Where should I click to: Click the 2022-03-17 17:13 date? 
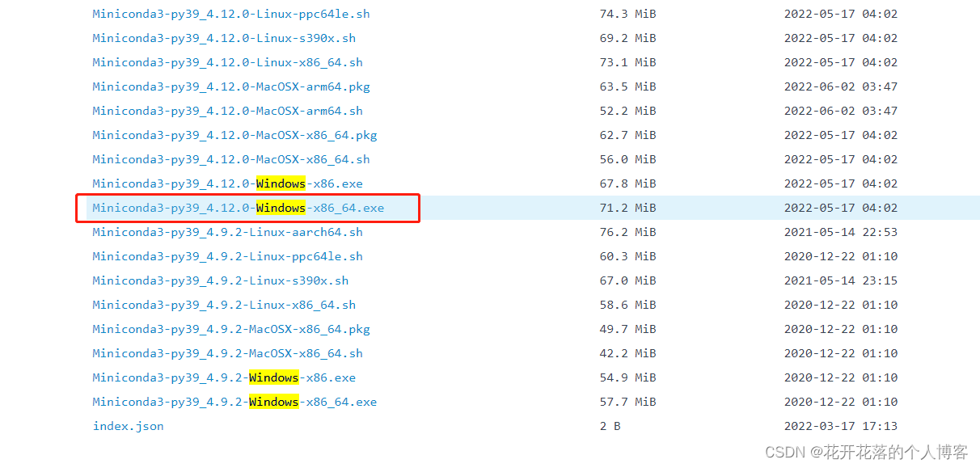point(841,426)
